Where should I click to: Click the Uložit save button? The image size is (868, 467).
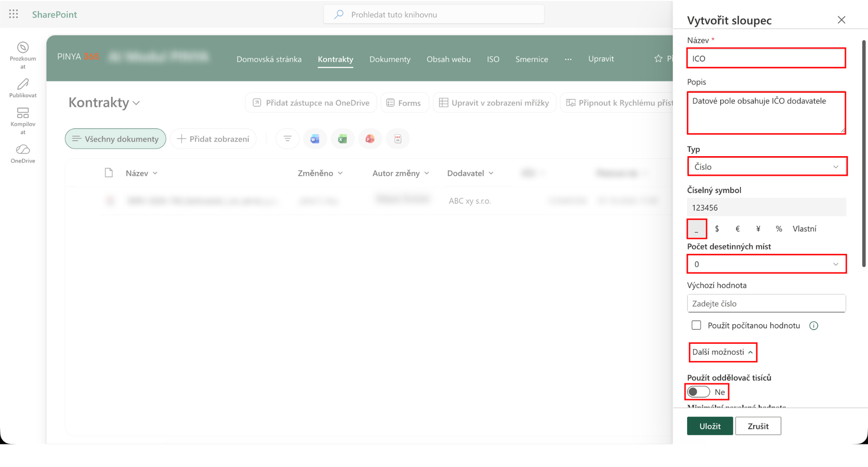tap(710, 426)
